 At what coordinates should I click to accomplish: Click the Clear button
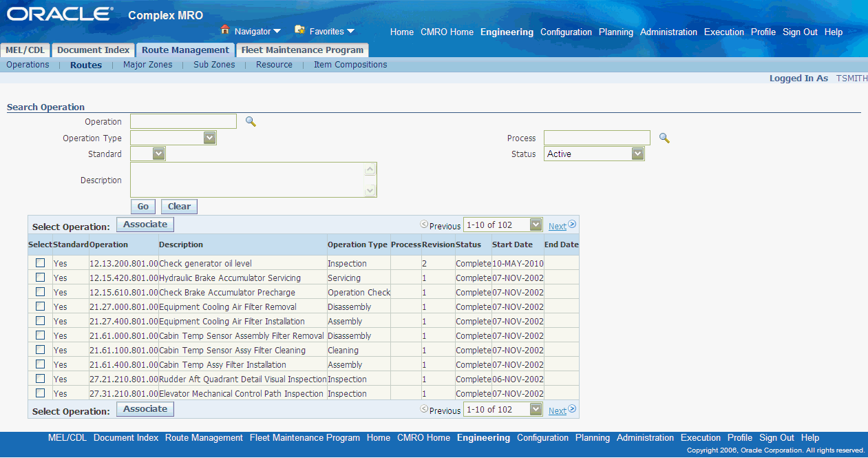coord(179,207)
